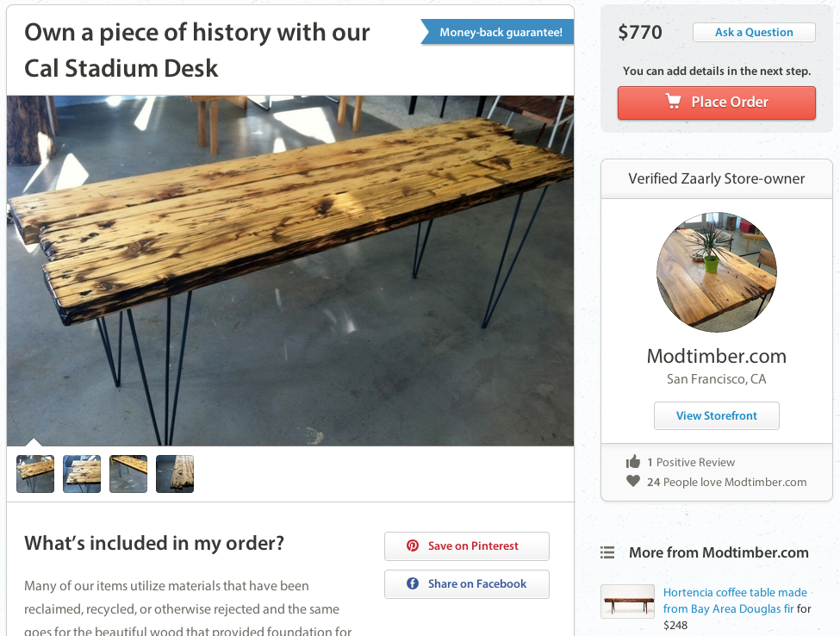840x636 pixels.
Task: Select the first desk thumbnail
Action: point(35,474)
